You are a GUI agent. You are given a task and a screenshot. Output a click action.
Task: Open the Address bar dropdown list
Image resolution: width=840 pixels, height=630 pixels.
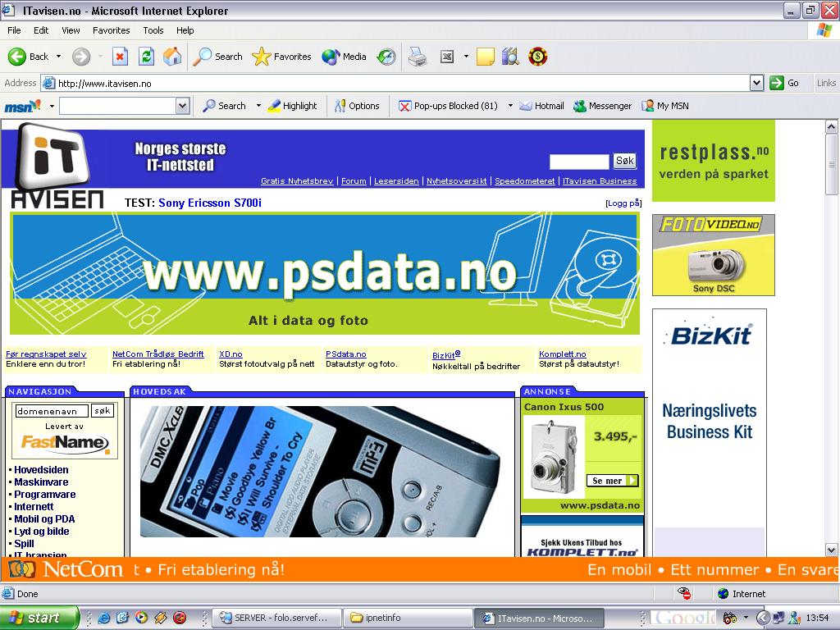click(x=756, y=83)
